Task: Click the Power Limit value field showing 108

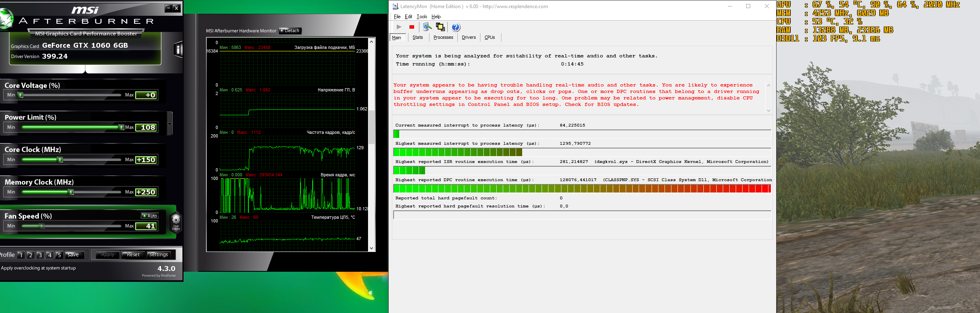Action: coord(146,127)
